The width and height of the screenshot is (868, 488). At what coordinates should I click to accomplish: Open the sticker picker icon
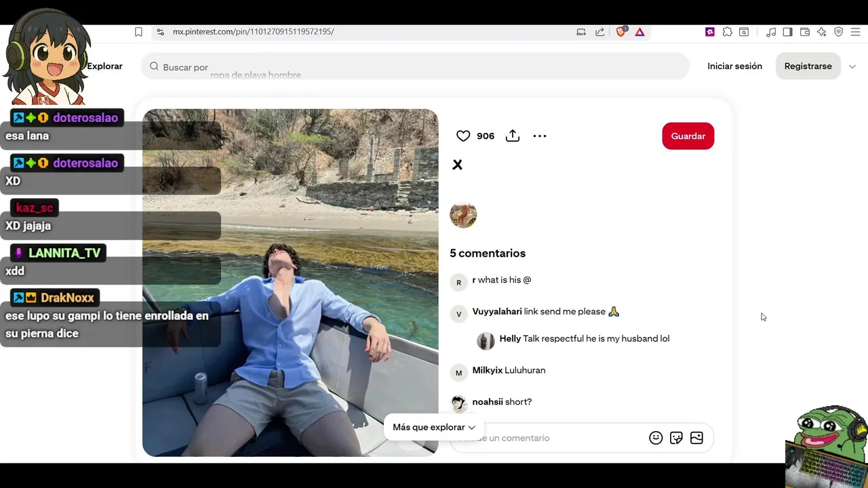pyautogui.click(x=676, y=438)
